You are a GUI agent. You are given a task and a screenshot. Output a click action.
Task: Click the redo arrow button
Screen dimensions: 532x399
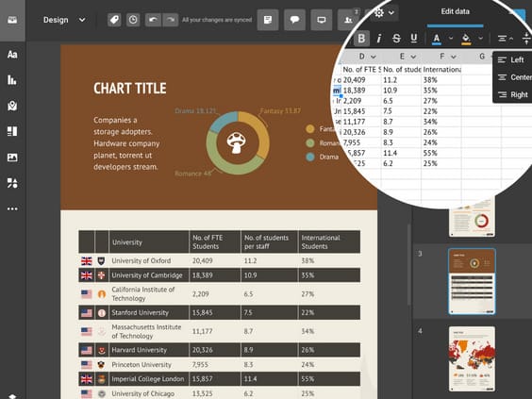pyautogui.click(x=171, y=20)
